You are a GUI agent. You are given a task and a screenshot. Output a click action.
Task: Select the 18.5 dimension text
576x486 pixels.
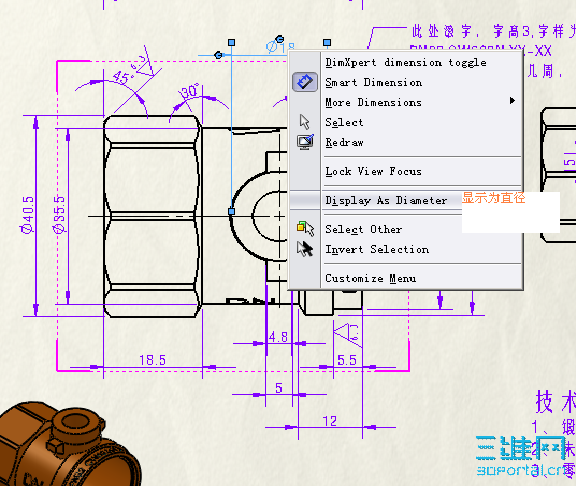click(152, 360)
